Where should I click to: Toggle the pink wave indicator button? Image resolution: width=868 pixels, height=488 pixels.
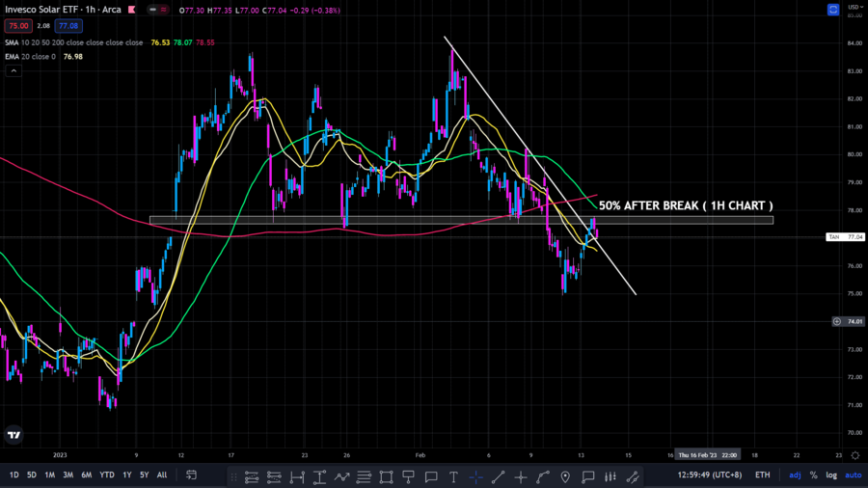coord(164,10)
